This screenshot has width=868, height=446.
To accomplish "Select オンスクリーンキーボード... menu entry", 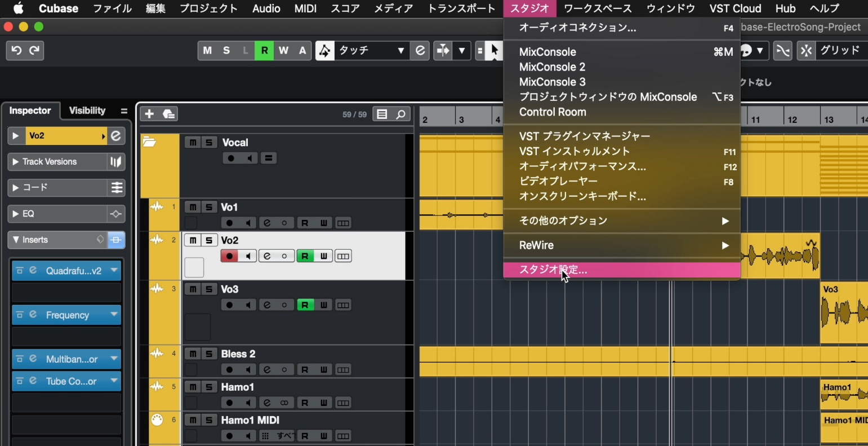I will (x=621, y=197).
